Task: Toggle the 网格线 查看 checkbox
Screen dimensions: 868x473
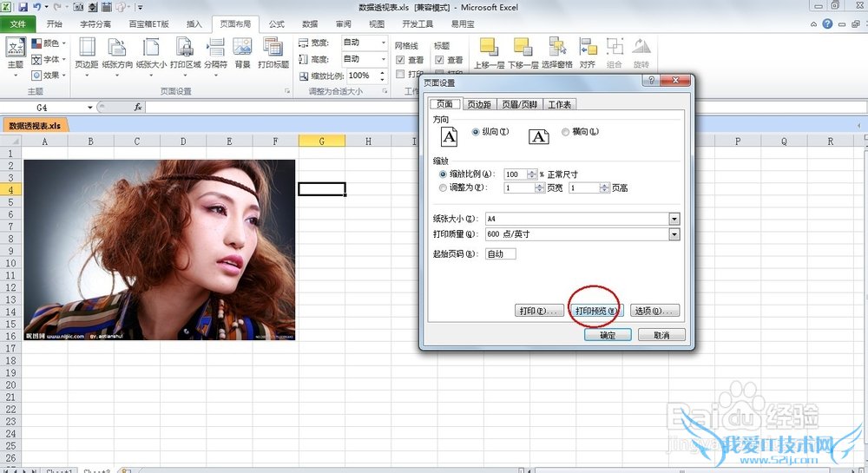Action: pyautogui.click(x=400, y=60)
